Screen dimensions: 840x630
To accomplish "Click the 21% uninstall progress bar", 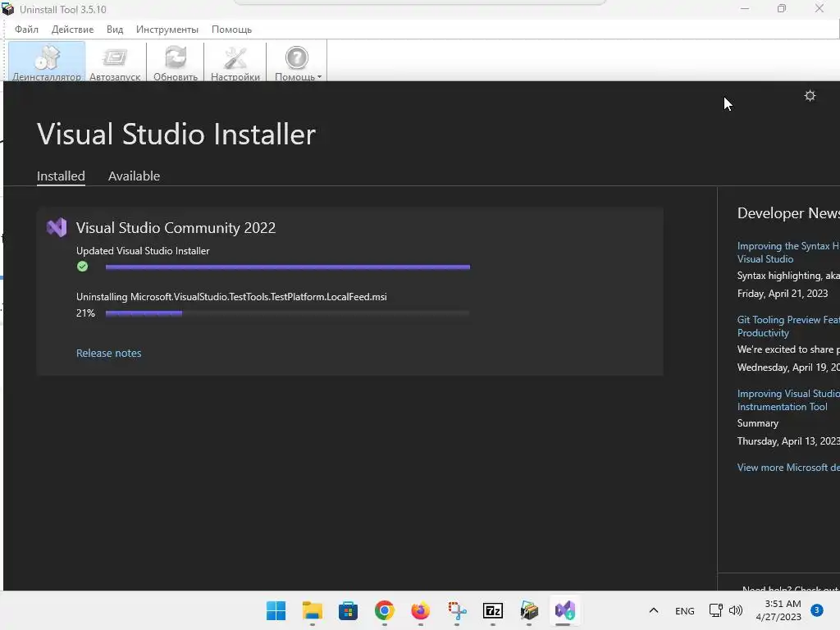I will click(288, 313).
